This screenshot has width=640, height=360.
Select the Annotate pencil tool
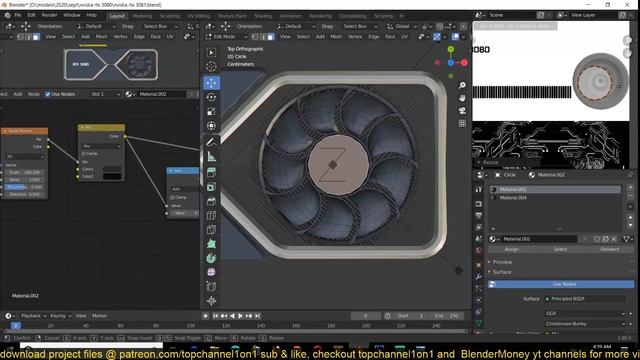tap(211, 142)
